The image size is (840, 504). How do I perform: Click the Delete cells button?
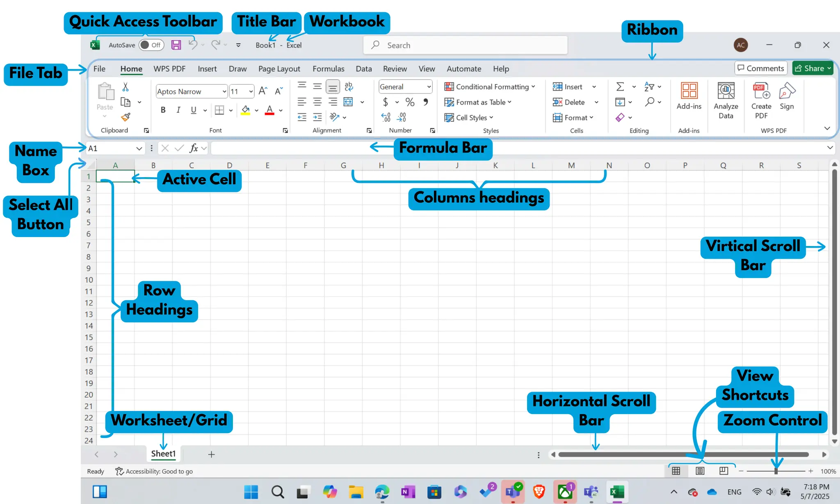tap(568, 102)
